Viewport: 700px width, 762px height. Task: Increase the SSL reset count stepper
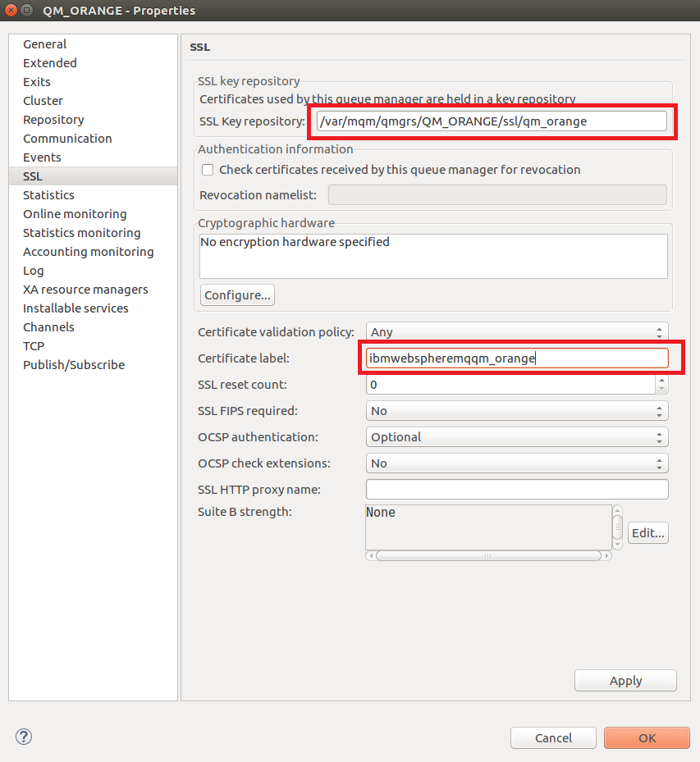pos(661,381)
